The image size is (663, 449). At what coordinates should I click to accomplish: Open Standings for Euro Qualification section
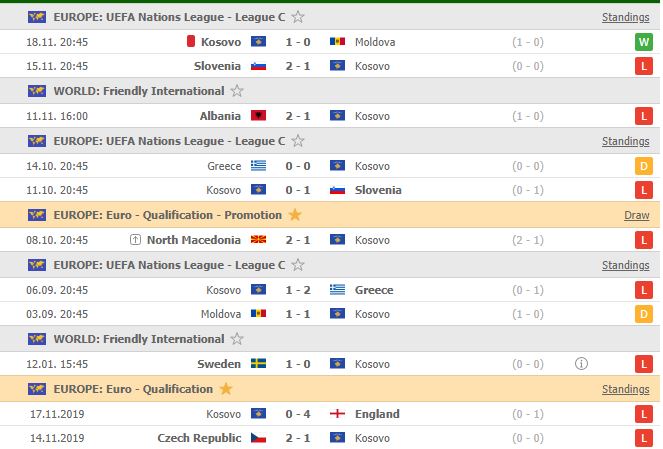(x=625, y=389)
